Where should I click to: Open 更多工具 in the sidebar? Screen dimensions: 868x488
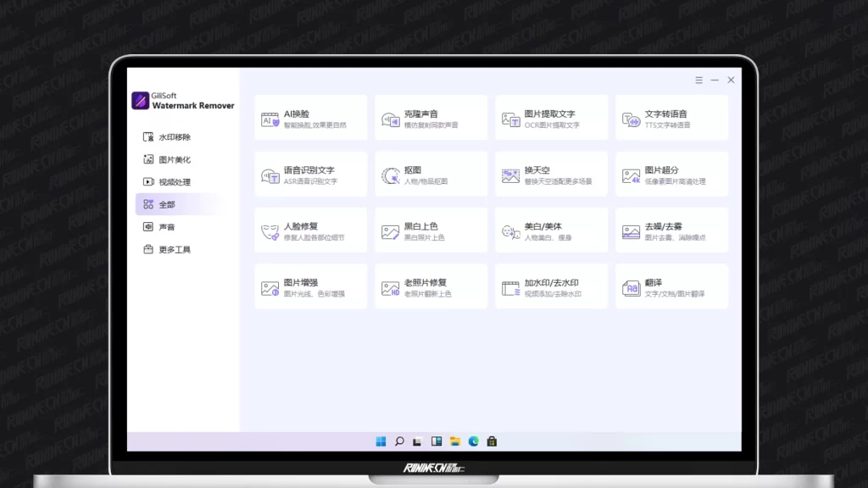click(x=174, y=250)
